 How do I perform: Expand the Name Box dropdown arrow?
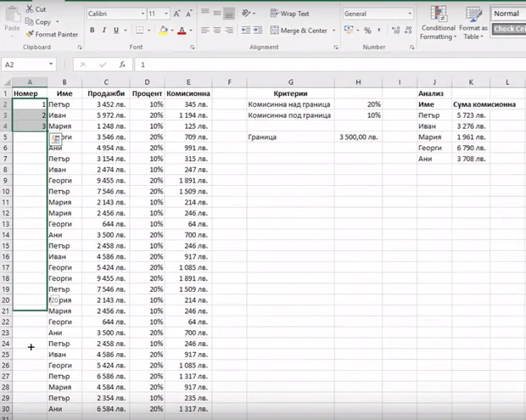[51, 64]
